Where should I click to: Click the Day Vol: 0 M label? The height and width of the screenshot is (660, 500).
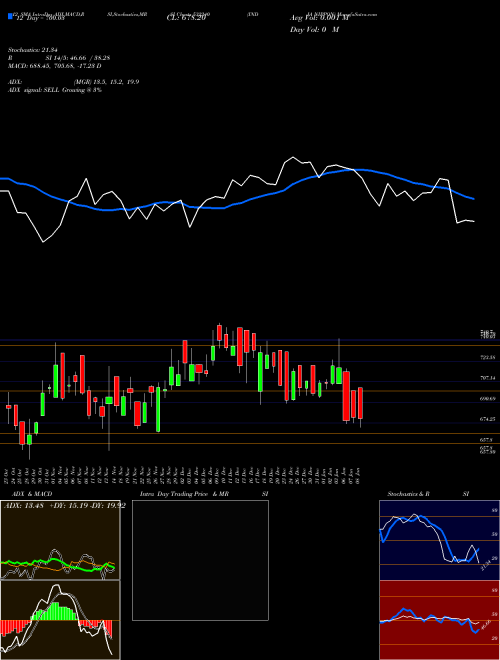(314, 30)
